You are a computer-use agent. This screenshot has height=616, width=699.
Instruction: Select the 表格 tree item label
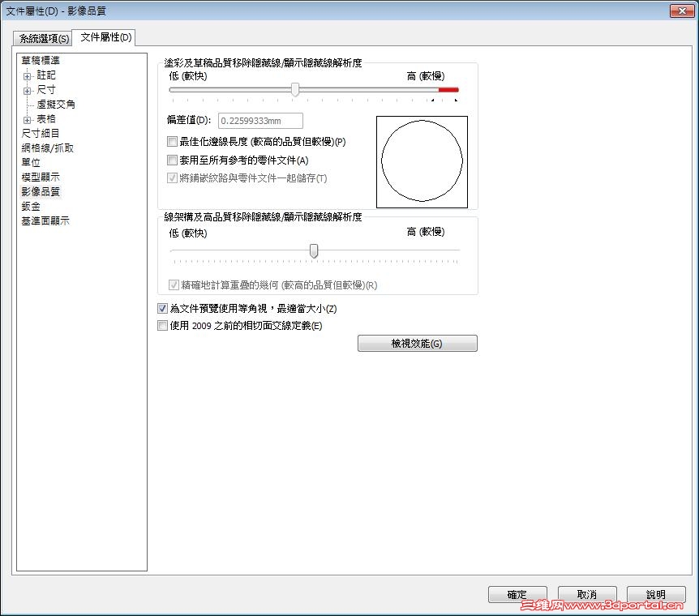pos(46,119)
